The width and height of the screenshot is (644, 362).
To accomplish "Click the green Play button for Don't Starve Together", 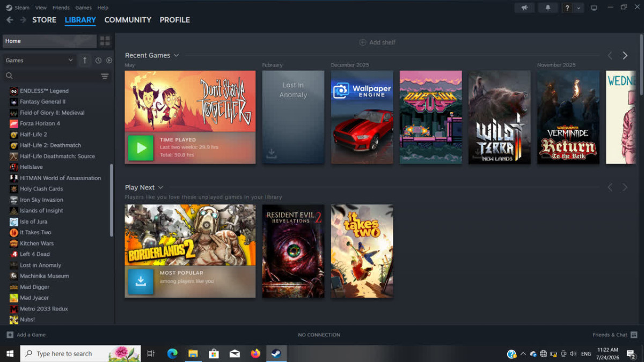I will (141, 147).
